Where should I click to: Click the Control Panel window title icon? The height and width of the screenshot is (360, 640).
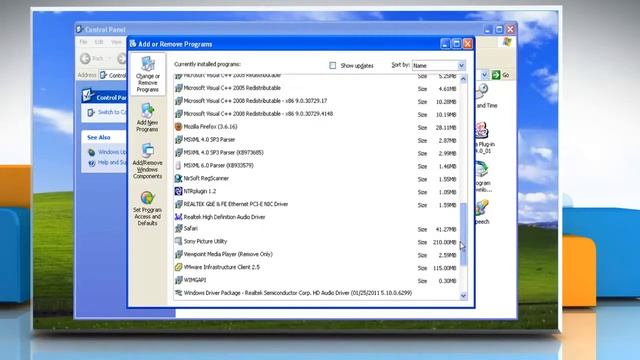tap(80, 29)
